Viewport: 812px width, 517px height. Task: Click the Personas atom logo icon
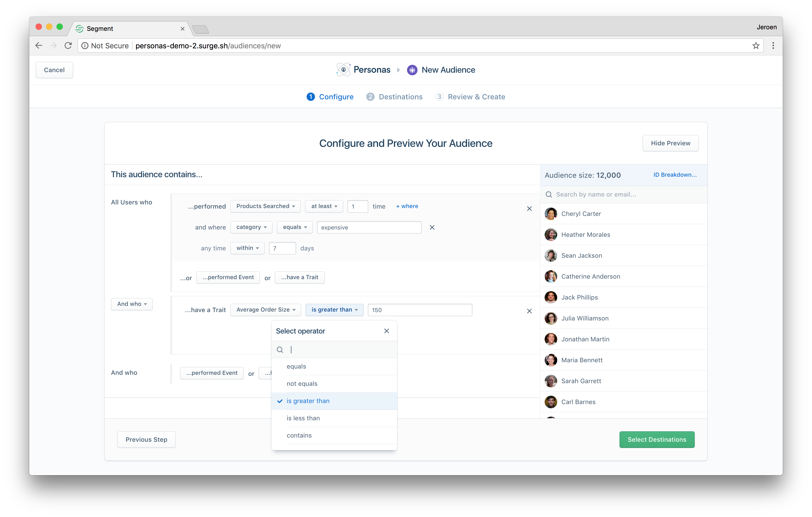(x=343, y=70)
